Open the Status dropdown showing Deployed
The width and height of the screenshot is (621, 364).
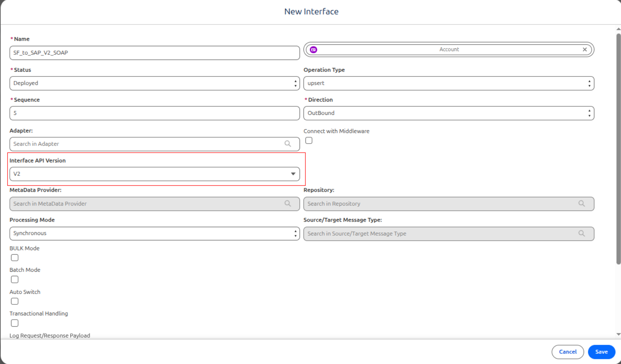click(155, 83)
